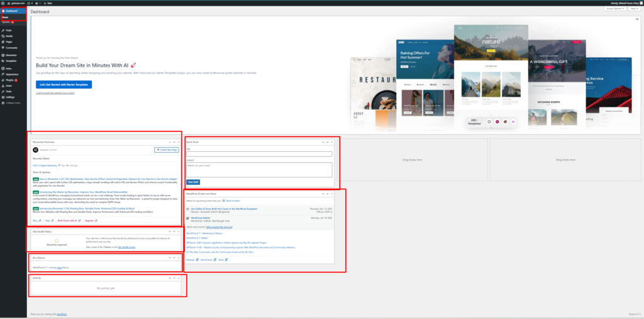Click the plus New item in admin bar
644x319 pixels.
coord(47,3)
